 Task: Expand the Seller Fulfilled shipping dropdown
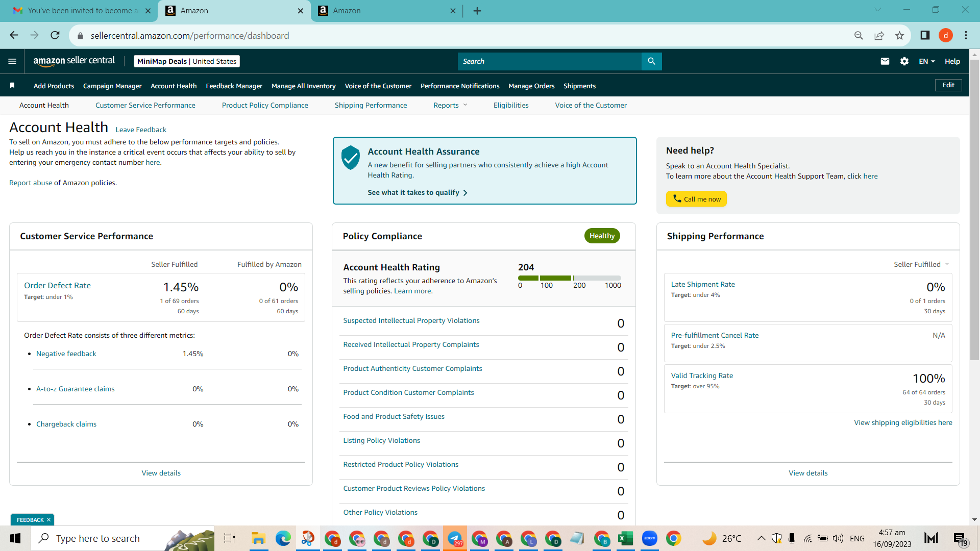921,264
